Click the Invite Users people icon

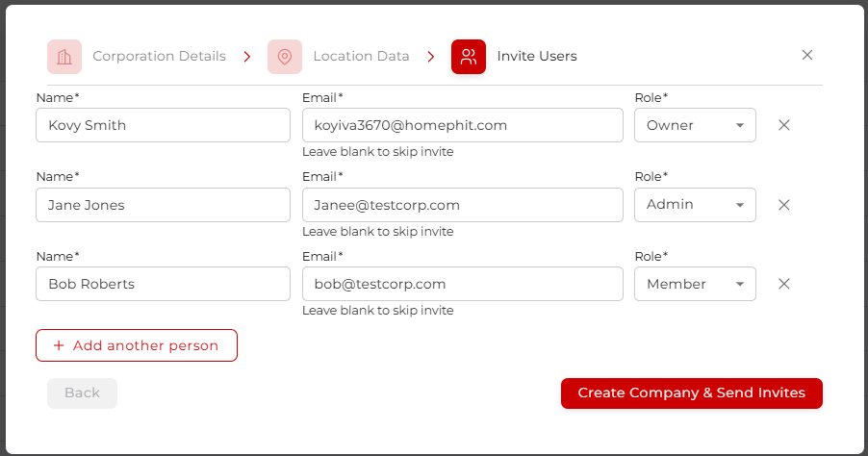[x=469, y=57]
